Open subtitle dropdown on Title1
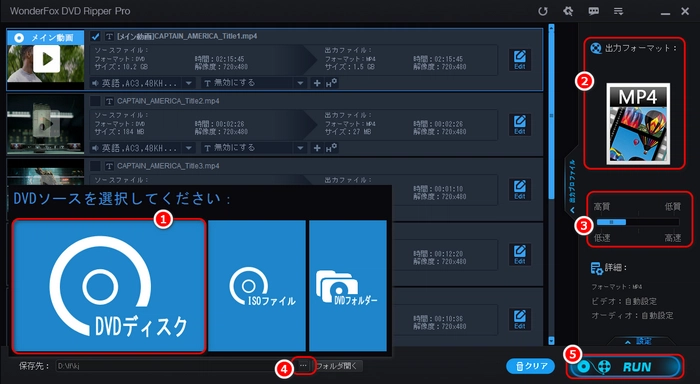Screen dimensions: 700x384 pos(300,83)
